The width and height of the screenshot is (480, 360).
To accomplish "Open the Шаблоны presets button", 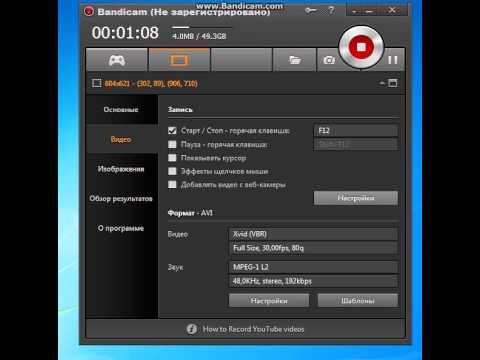I will coord(358,301).
